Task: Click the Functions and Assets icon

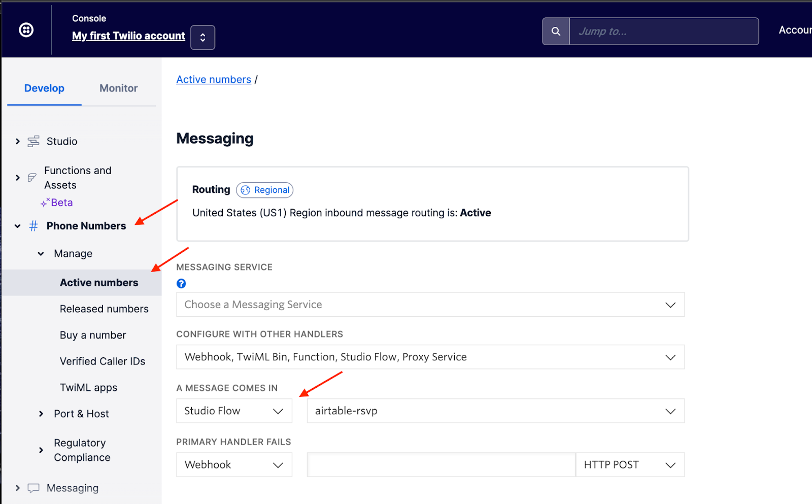Action: 32,178
